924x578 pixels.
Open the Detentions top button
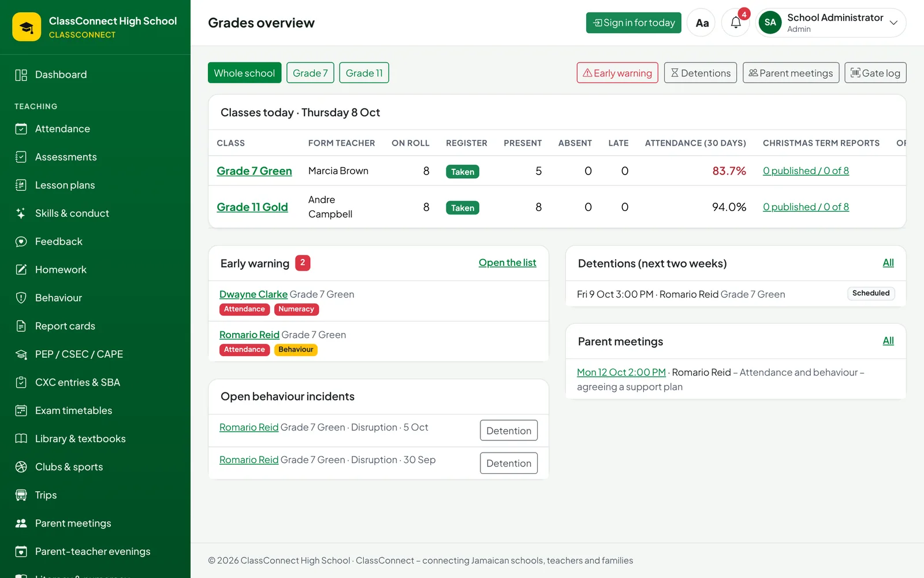(x=701, y=73)
